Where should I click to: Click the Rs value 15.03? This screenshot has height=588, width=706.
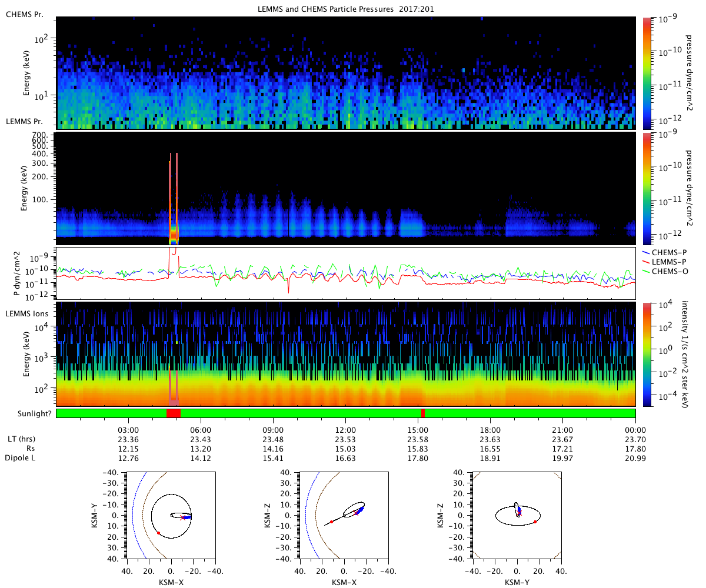(x=345, y=449)
